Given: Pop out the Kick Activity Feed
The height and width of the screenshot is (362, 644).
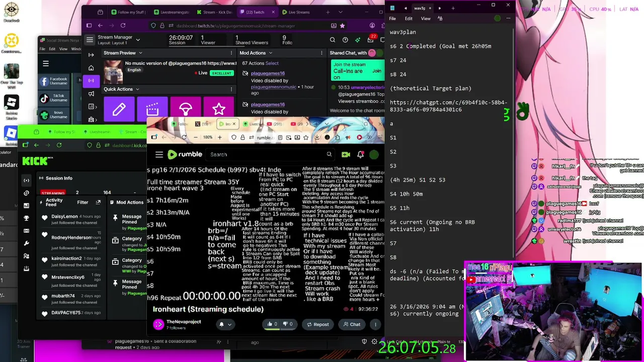Looking at the screenshot, I should (98, 202).
